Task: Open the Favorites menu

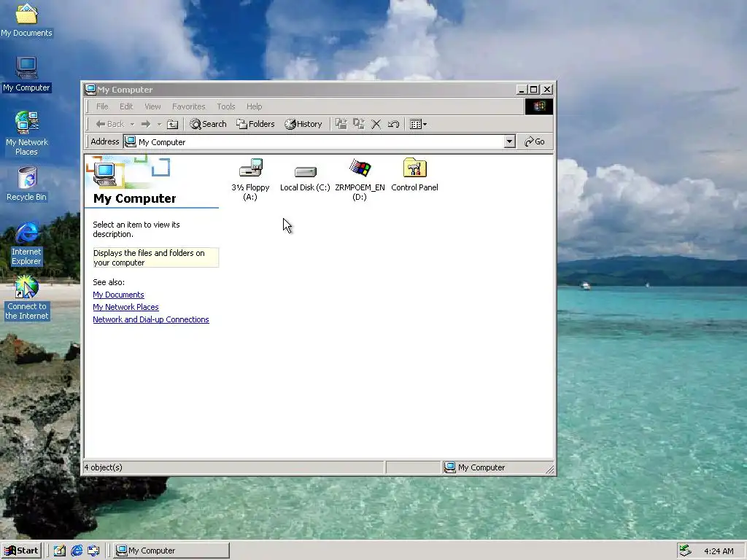Action: (x=189, y=106)
